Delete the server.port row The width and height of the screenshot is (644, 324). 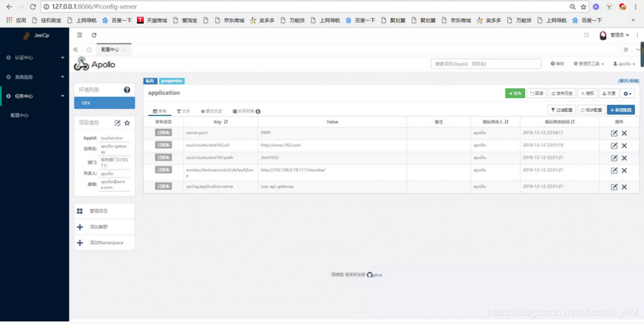[x=624, y=133]
